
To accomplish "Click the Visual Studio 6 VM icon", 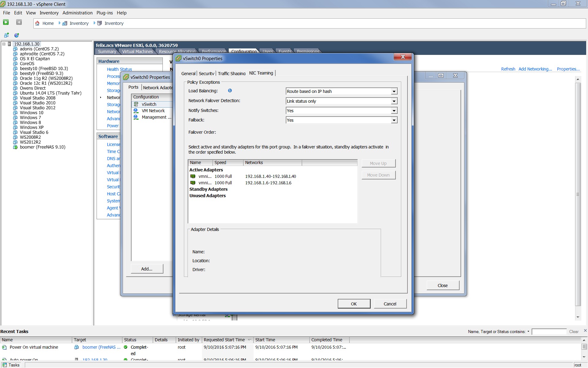I will pos(15,132).
